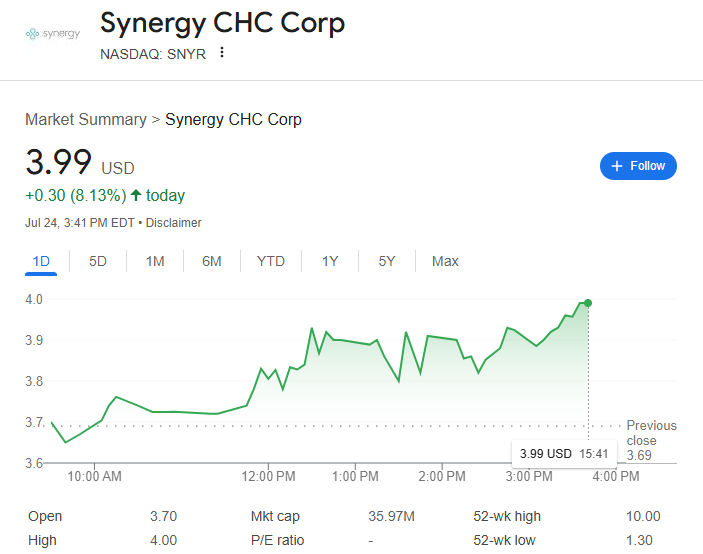Switch to the 5D chart range
703x554 pixels.
98,261
